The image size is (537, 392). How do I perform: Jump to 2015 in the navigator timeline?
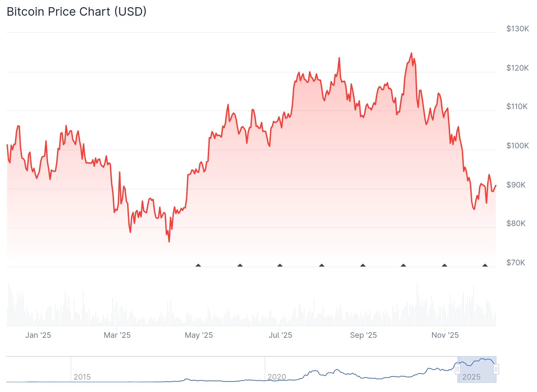pyautogui.click(x=82, y=377)
